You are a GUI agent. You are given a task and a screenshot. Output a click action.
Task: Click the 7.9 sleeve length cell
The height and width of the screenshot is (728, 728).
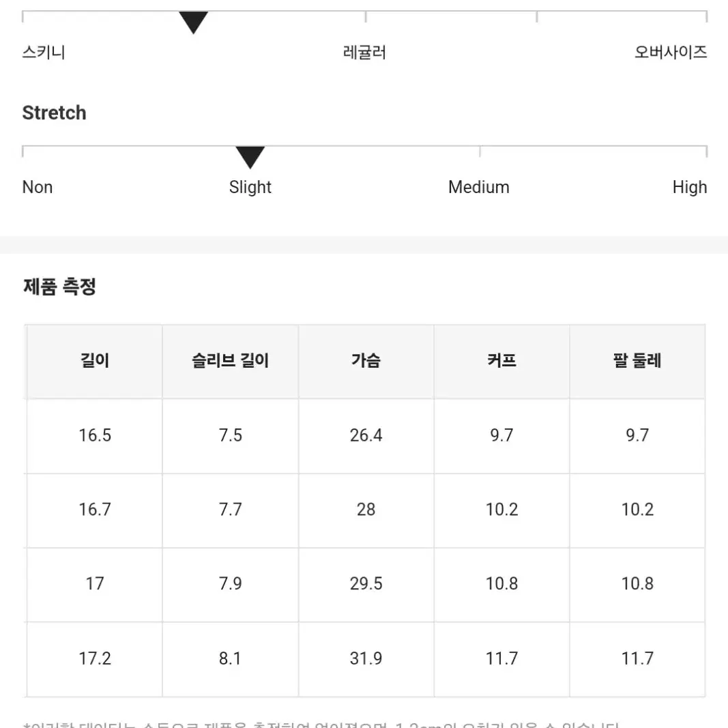tap(231, 584)
